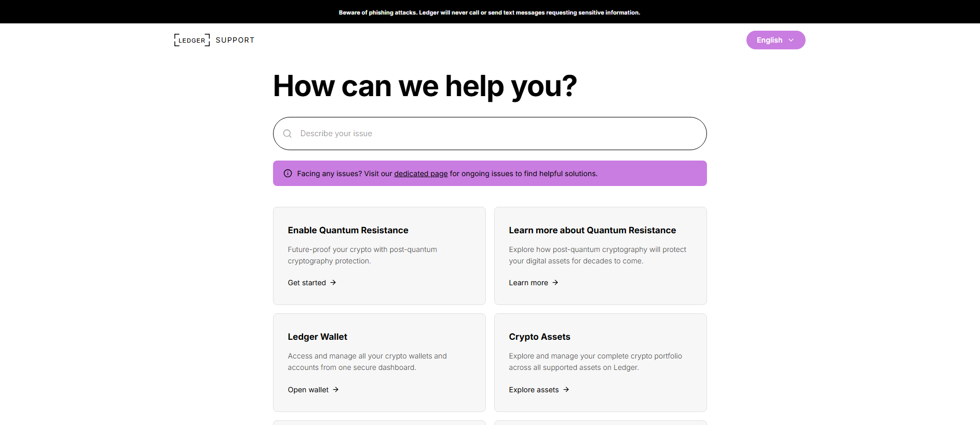Viewport: 980px width, 425px height.
Task: Click the Future-proof your crypto description text
Action: (362, 255)
